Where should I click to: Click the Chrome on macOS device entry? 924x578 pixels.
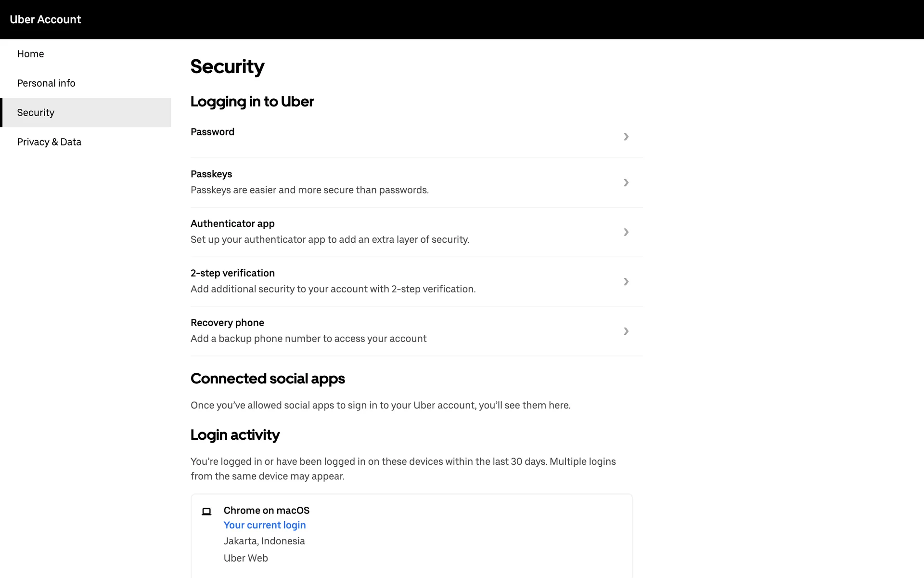pyautogui.click(x=266, y=510)
